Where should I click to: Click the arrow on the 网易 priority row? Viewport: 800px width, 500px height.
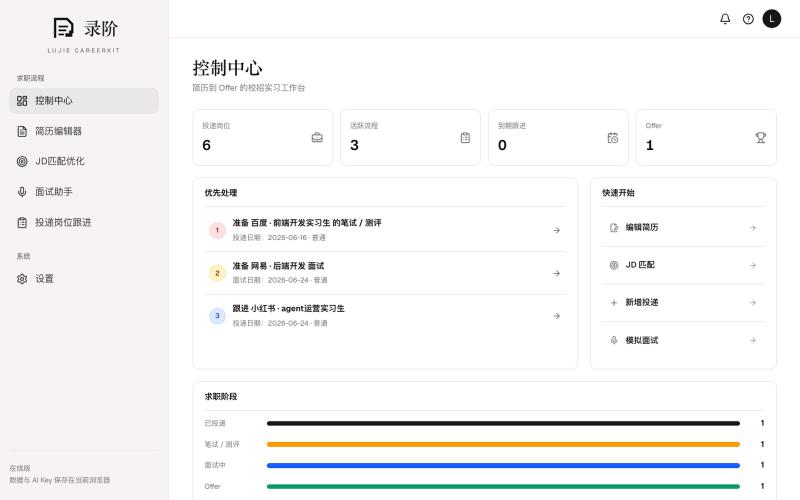[557, 273]
